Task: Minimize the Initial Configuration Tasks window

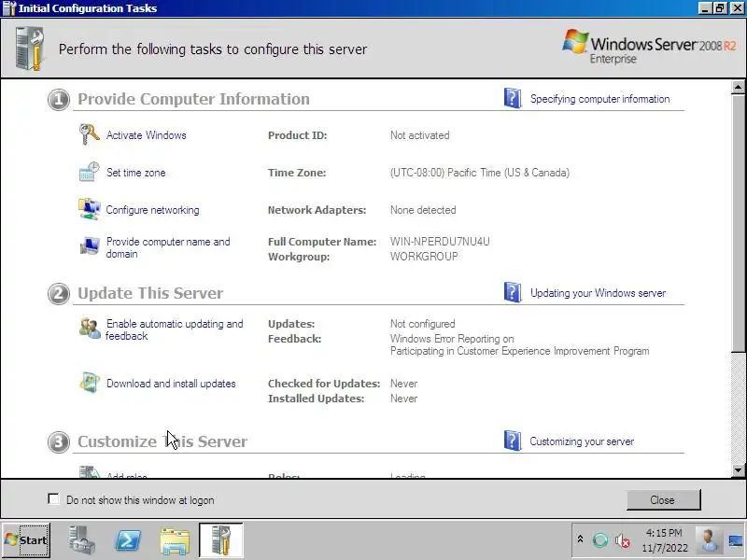Action: [705, 8]
